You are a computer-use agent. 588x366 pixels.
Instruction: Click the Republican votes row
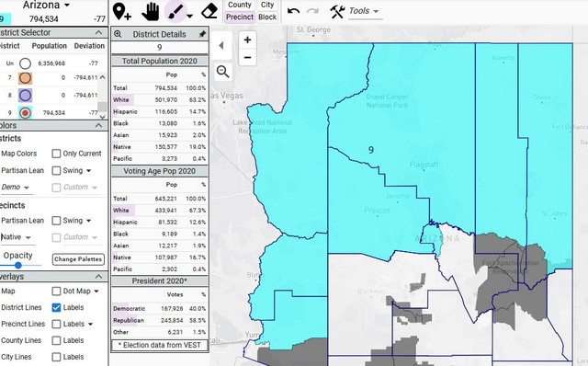coord(160,320)
